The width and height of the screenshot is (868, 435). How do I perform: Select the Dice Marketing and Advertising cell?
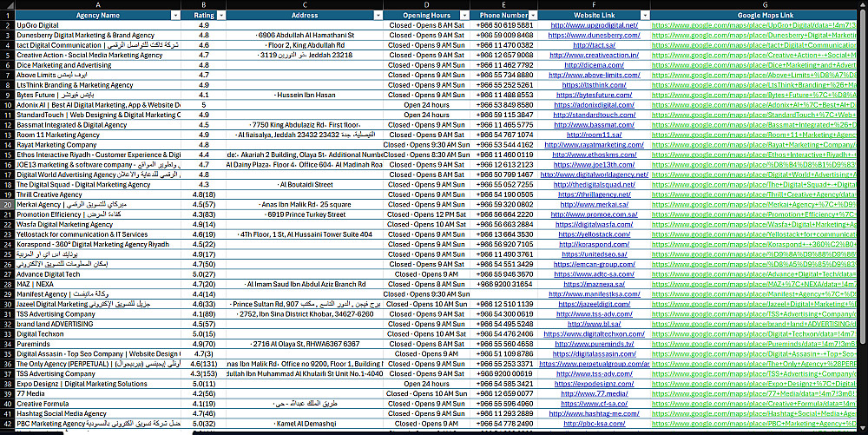click(98, 65)
